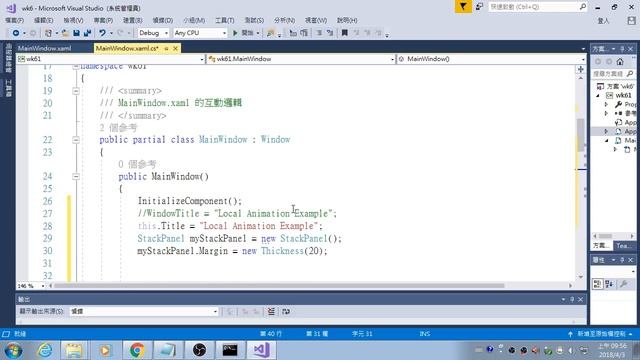Toggle auto-hide pin on Output panel
This screenshot has width=640, height=360.
(572, 299)
